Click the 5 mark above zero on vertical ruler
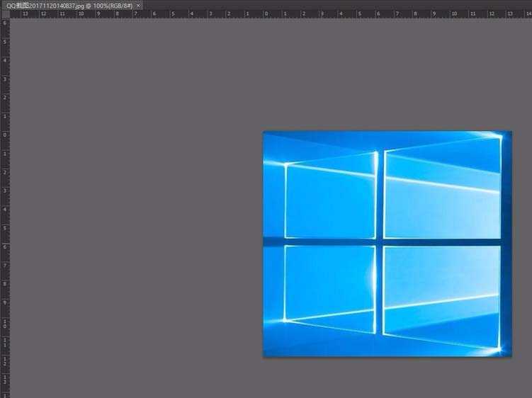The width and height of the screenshot is (532, 398). (5, 42)
